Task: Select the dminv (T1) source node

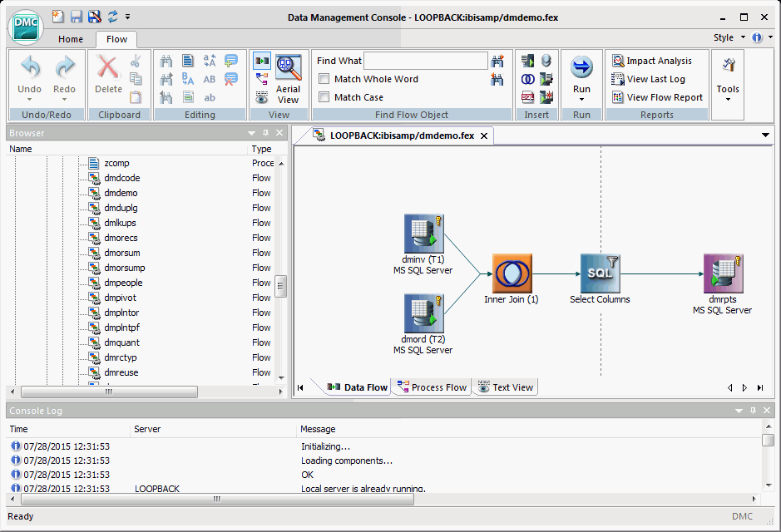Action: point(423,234)
